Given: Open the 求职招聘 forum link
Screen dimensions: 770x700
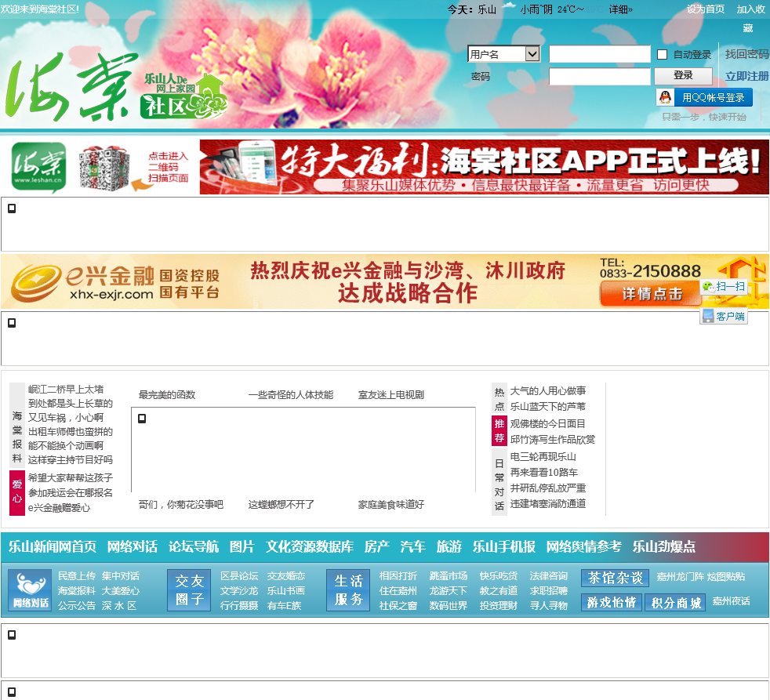Looking at the screenshot, I should pos(549,590).
